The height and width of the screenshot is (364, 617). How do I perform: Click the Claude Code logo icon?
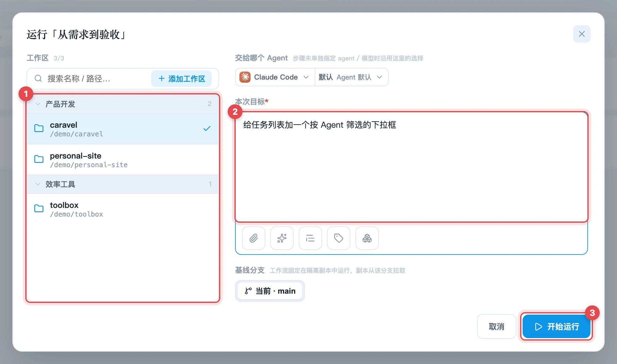pos(245,77)
